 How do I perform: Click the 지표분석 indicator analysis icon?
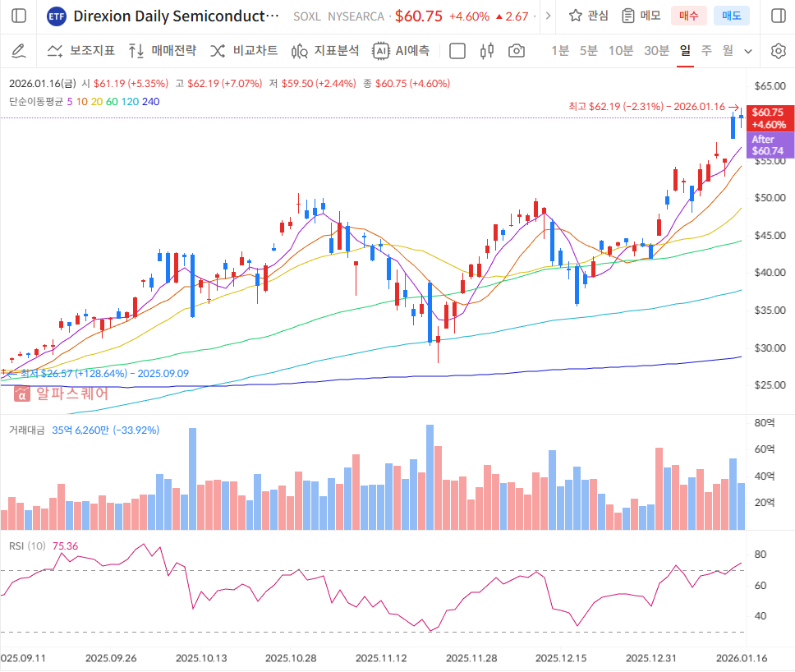click(325, 51)
